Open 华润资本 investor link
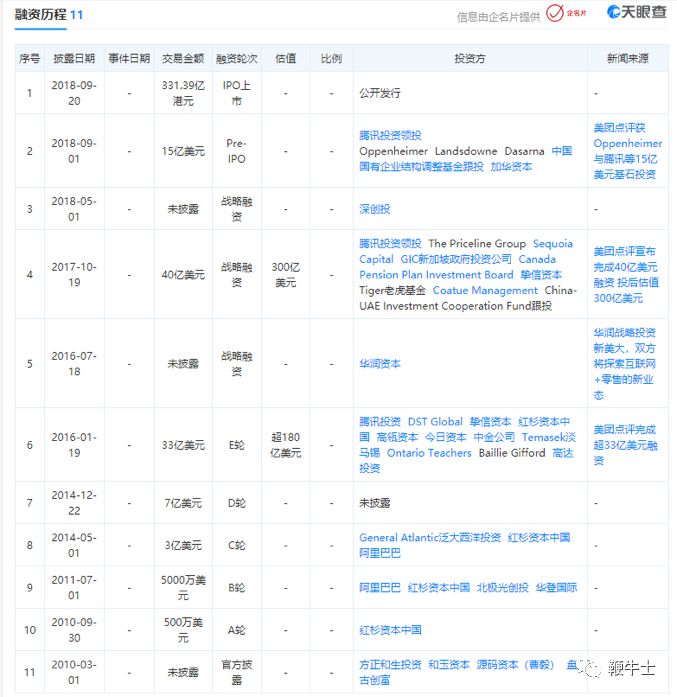Viewport: 677px width, 697px height. click(380, 364)
